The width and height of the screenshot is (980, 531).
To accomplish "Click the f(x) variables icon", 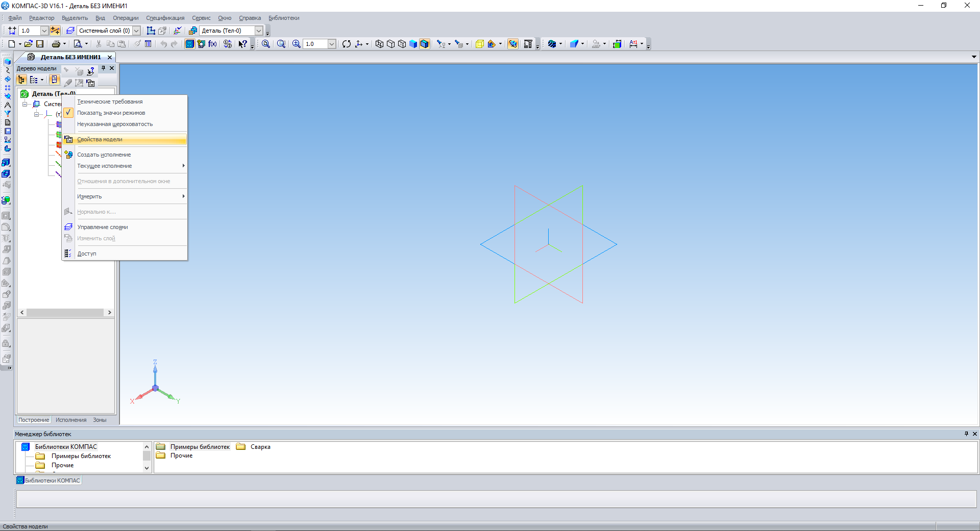I will click(213, 44).
